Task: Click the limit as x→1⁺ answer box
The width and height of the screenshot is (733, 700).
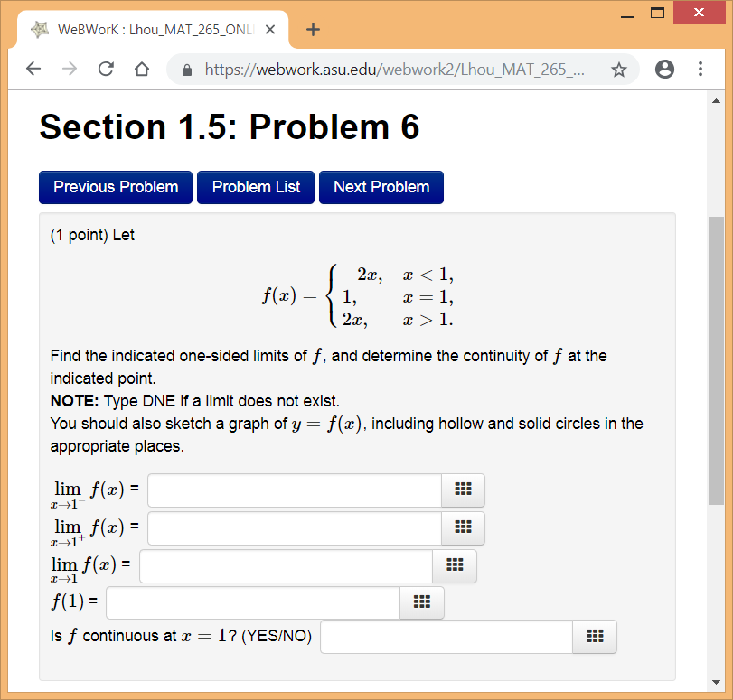Action: (x=295, y=528)
